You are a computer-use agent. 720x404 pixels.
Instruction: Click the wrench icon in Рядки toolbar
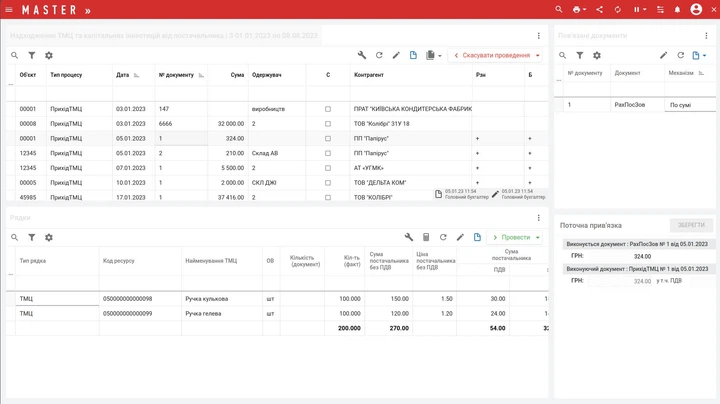409,237
